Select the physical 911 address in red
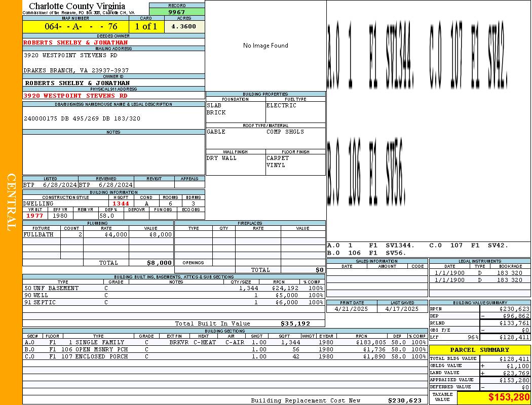532x405 pixels. tap(75, 96)
